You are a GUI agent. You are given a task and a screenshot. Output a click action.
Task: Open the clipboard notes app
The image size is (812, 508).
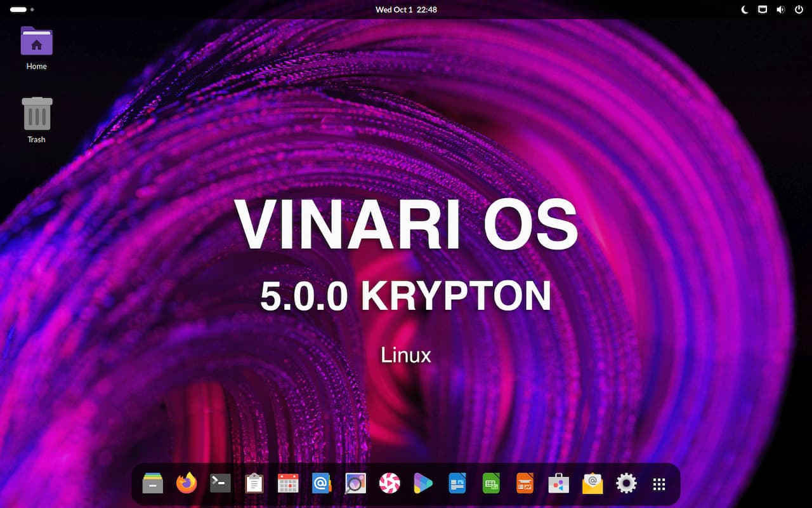click(254, 483)
